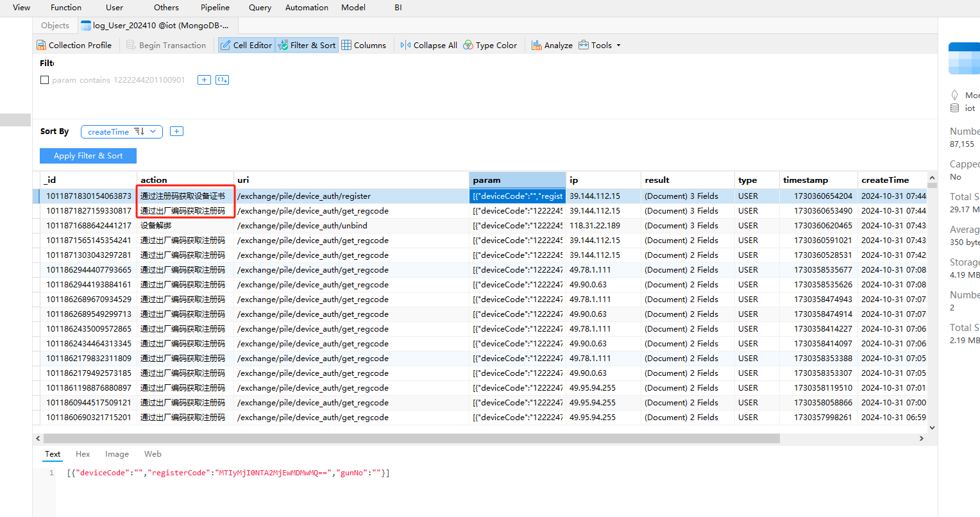Open the Type Color option

pos(490,45)
